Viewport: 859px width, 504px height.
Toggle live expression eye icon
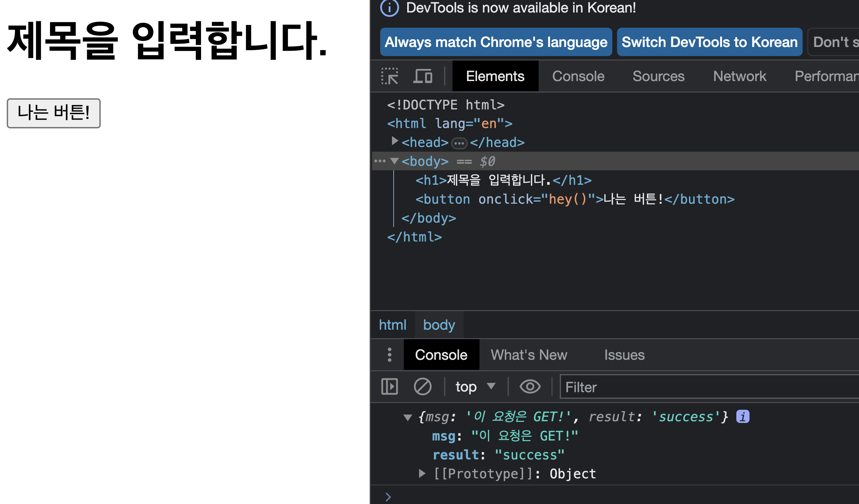coord(530,387)
